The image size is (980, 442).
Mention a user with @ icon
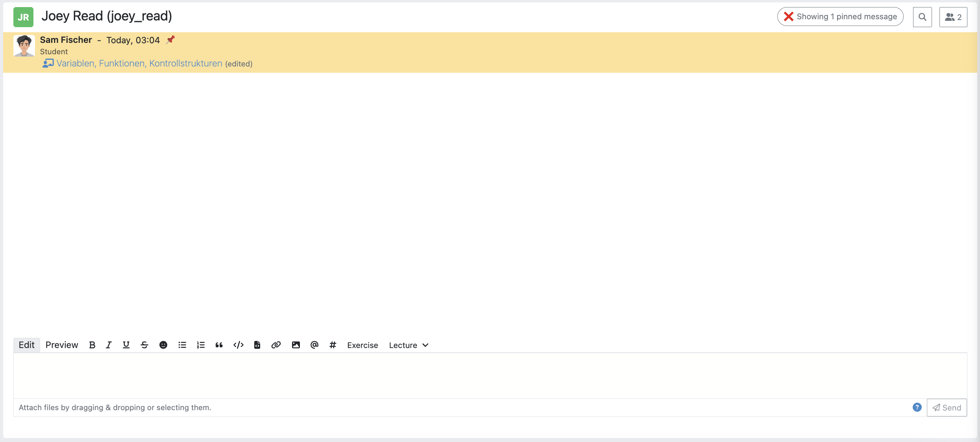[x=314, y=345]
